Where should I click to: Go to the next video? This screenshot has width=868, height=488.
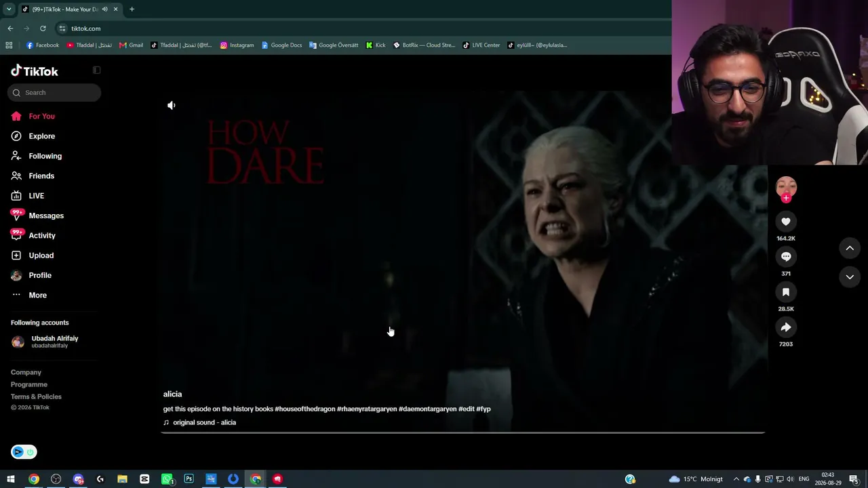click(850, 277)
